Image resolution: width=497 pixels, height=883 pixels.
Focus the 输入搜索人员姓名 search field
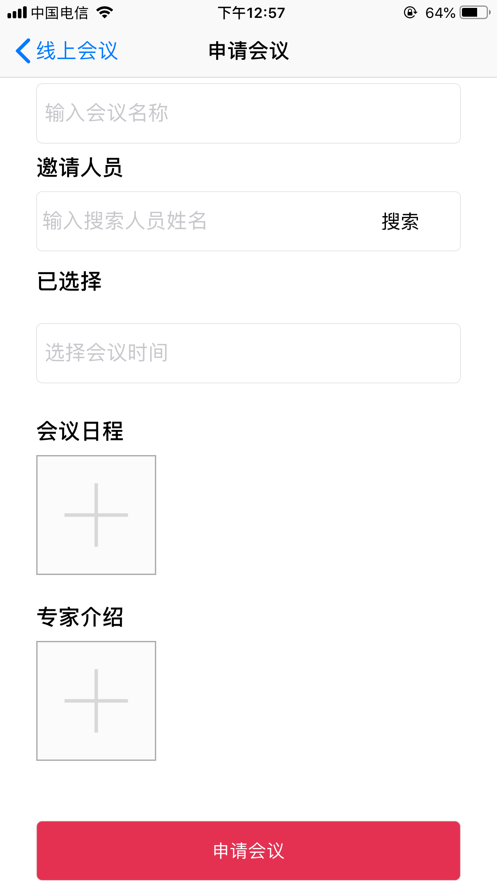tap(203, 221)
